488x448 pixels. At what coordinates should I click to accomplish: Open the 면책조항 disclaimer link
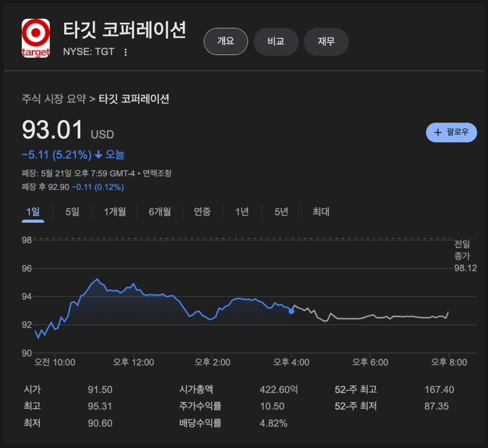pos(157,173)
